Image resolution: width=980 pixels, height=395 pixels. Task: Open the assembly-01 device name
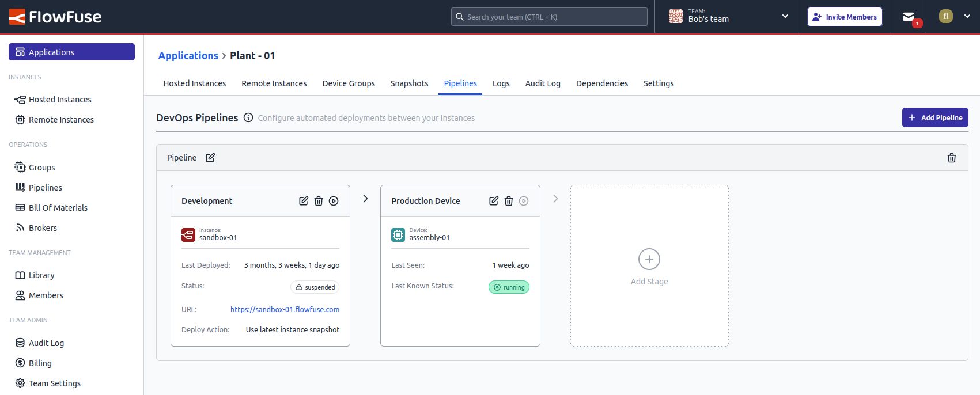click(x=429, y=238)
